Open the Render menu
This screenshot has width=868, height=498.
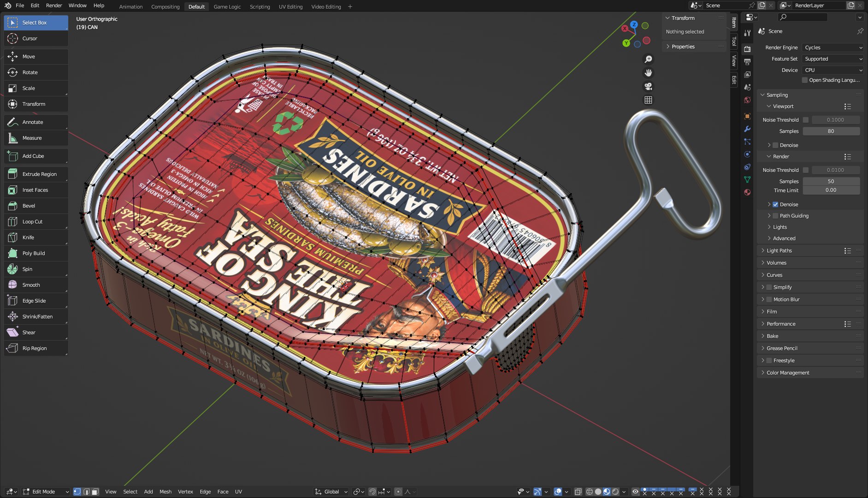pyautogui.click(x=54, y=6)
